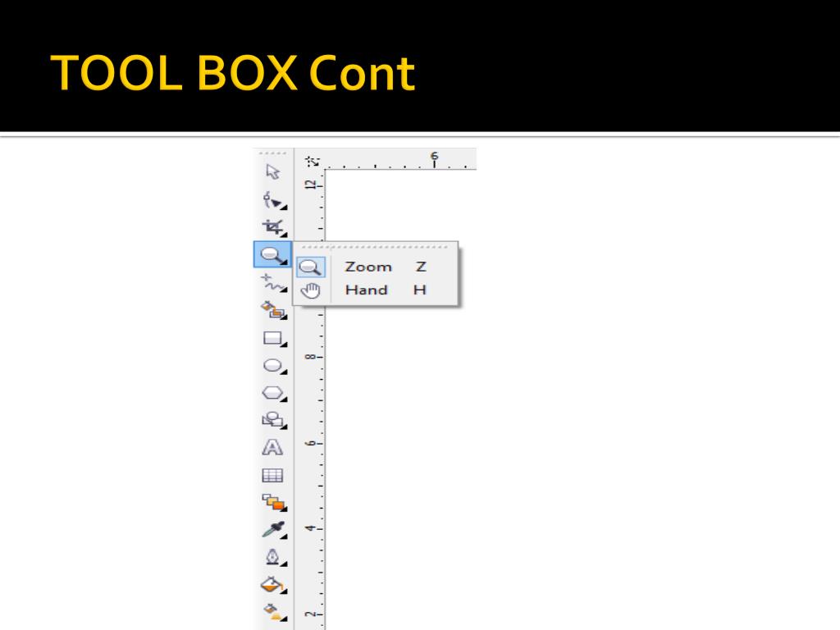
Task: Click the toolbox grip handle dots
Action: click(x=272, y=153)
